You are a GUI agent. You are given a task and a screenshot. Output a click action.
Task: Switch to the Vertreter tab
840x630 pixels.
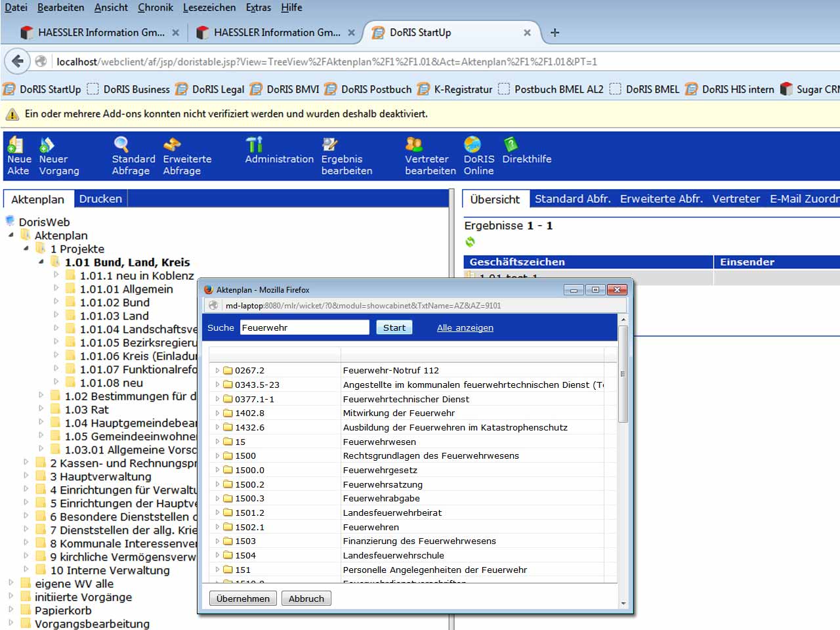[736, 199]
